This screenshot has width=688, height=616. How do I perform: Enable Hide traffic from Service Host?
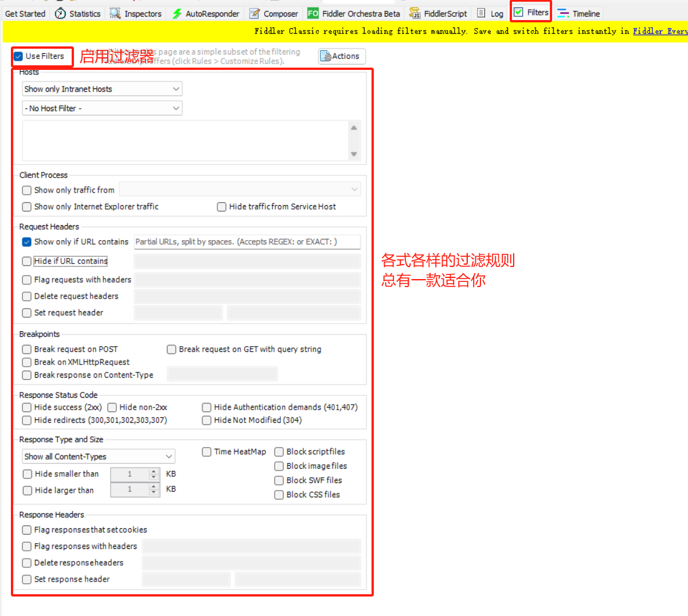pos(222,207)
